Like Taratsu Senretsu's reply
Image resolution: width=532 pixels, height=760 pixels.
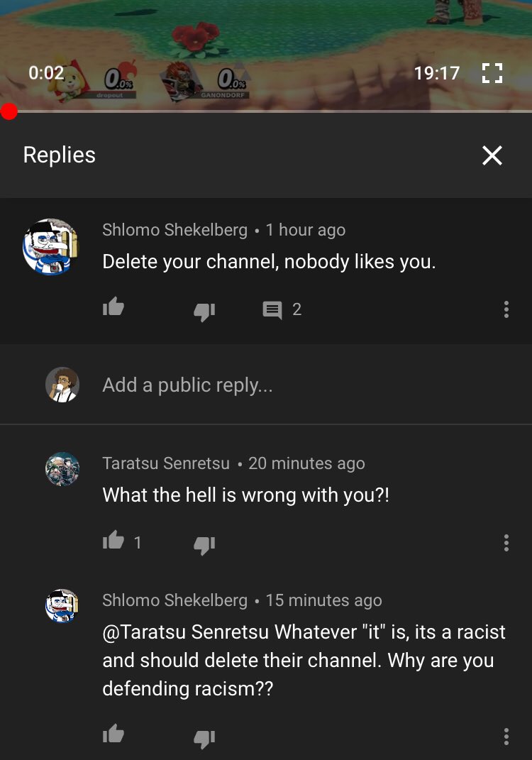113,541
